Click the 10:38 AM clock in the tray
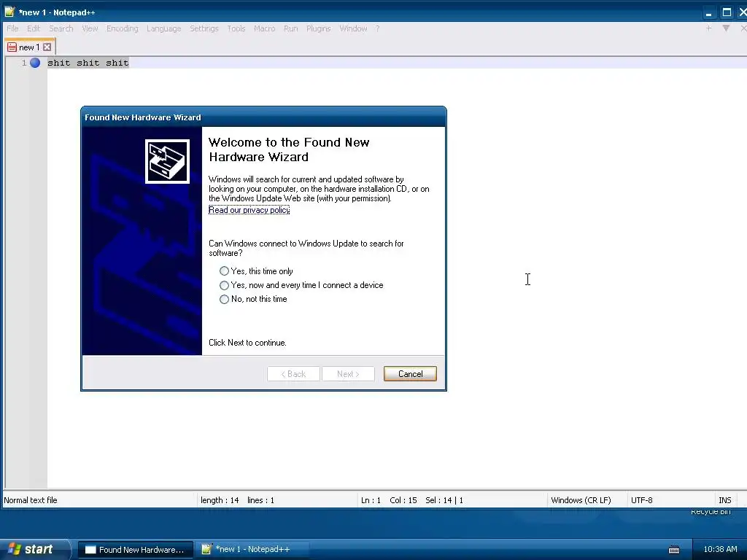 tap(720, 549)
